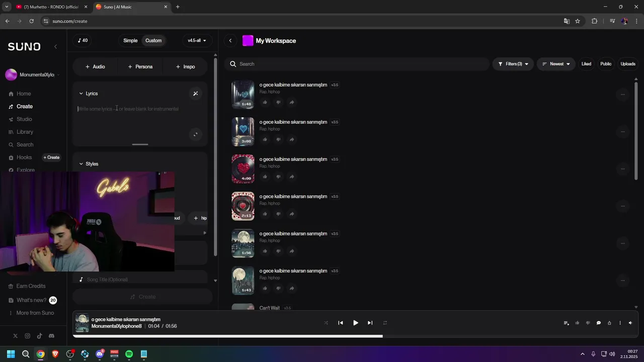Like the 2:13 song in the list
The image size is (644, 362).
265,214
